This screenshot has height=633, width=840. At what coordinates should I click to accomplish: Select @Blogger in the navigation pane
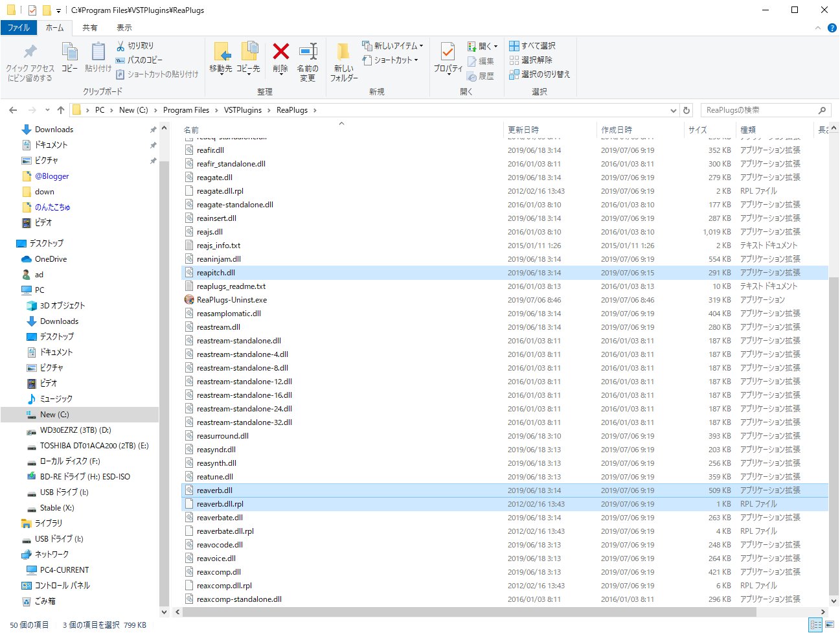point(52,176)
